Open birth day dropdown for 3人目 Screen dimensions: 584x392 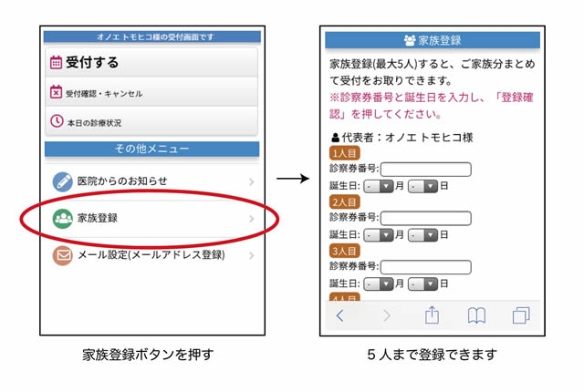422,284
